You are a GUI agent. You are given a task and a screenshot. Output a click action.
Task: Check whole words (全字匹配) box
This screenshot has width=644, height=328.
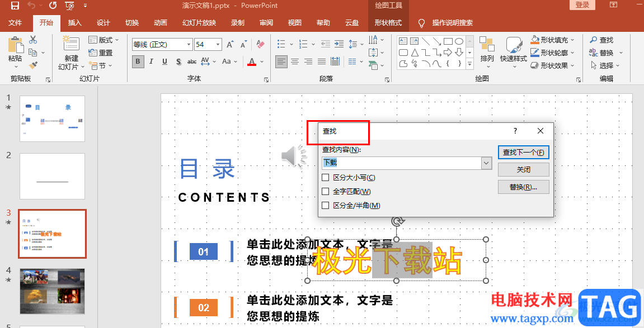click(326, 192)
